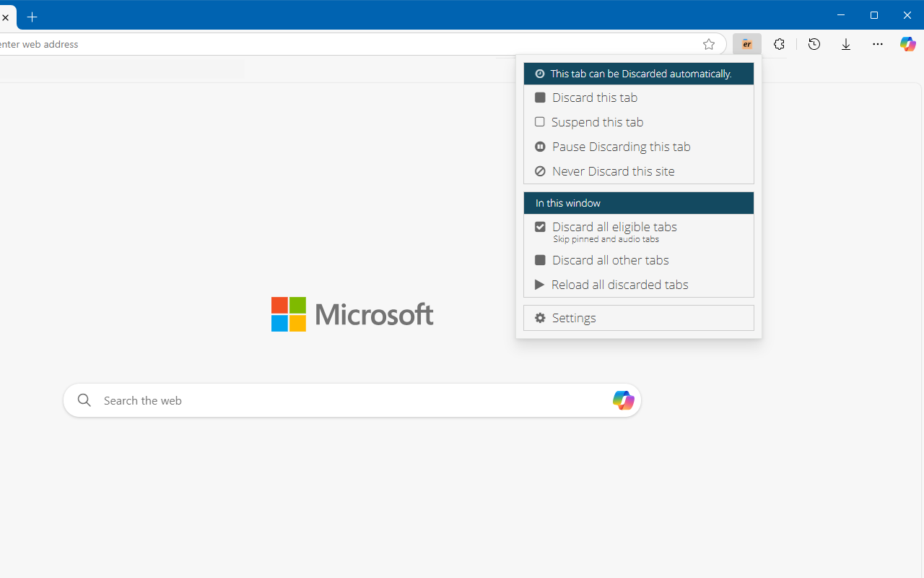Click the magnifier search icon
Image resolution: width=924 pixels, height=578 pixels.
tap(84, 400)
